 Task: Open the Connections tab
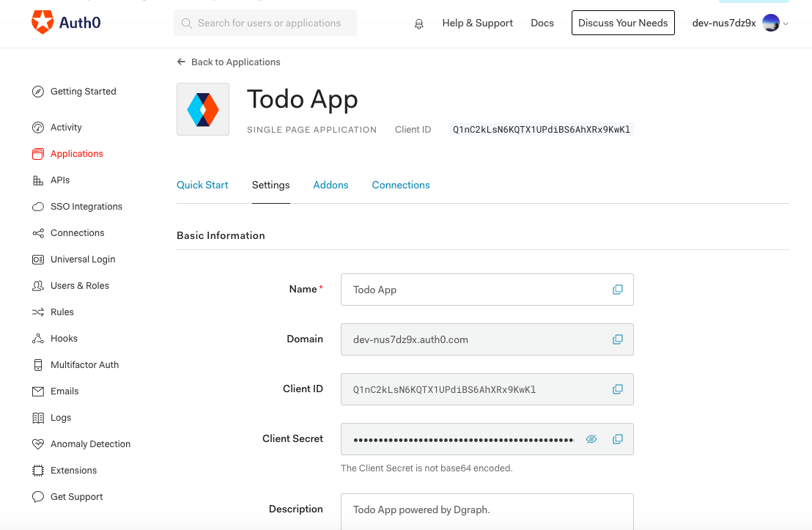(401, 185)
